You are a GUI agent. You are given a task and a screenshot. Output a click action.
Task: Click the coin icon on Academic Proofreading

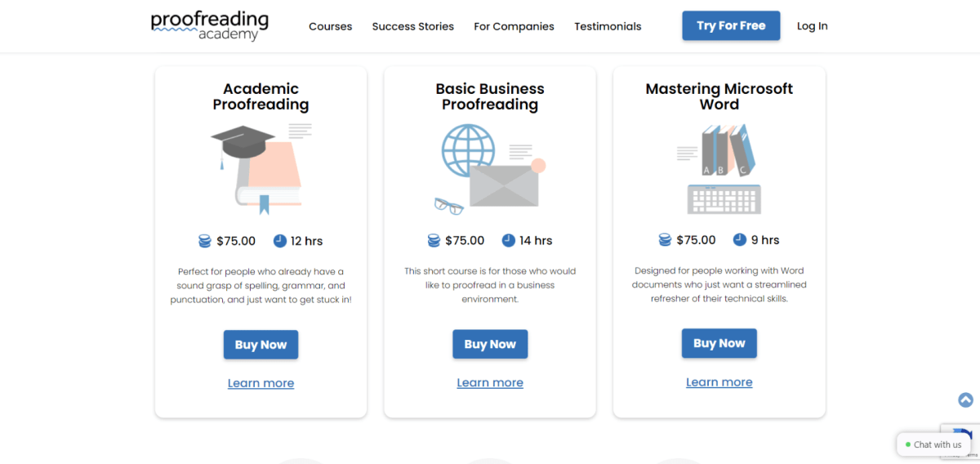pos(205,241)
